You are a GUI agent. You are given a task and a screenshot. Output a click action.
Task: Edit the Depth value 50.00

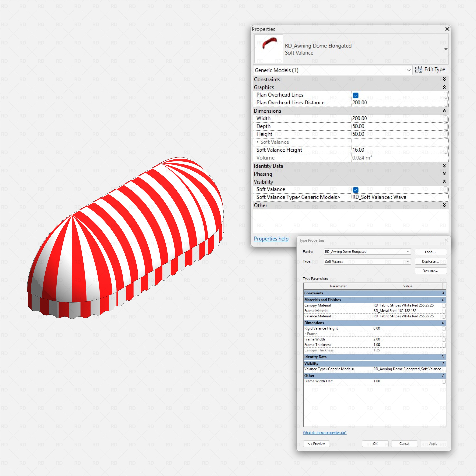pos(397,126)
